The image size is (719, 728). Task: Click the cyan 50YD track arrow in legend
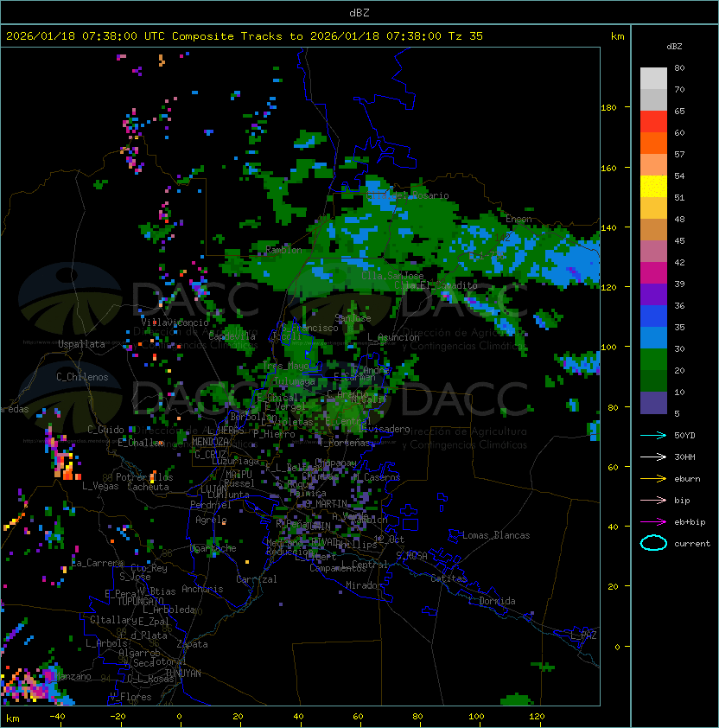pyautogui.click(x=653, y=435)
